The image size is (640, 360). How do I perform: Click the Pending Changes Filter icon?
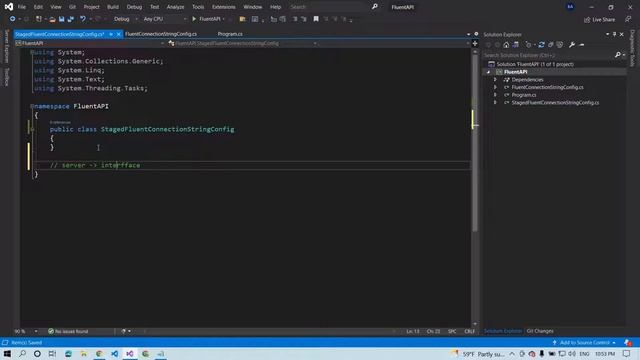click(x=529, y=45)
